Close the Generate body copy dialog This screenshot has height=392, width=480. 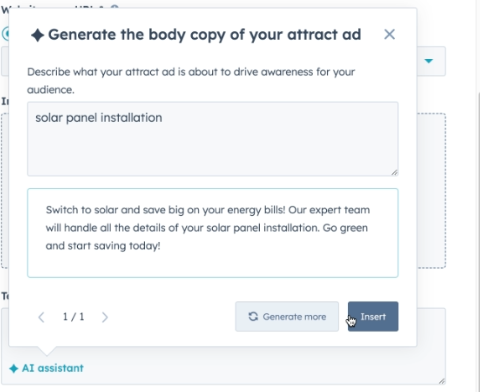(x=389, y=34)
